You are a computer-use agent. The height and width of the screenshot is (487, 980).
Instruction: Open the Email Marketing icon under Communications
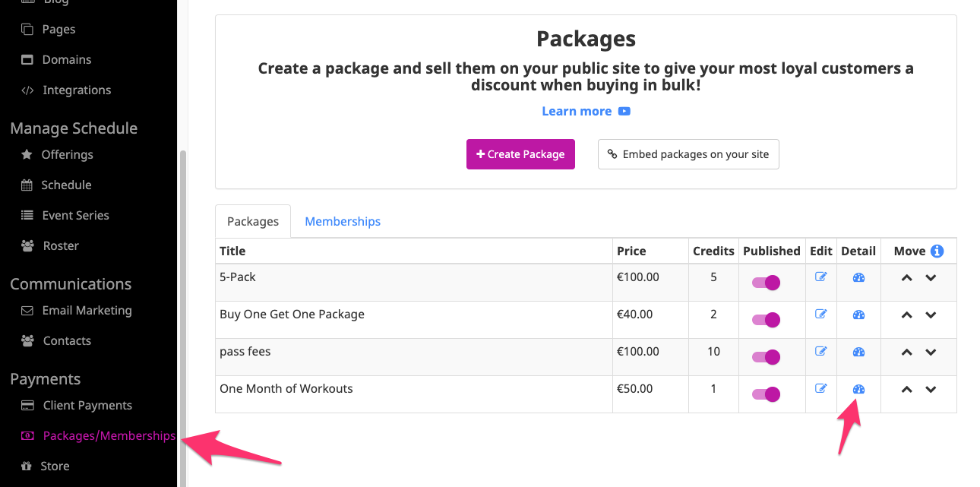(x=28, y=310)
